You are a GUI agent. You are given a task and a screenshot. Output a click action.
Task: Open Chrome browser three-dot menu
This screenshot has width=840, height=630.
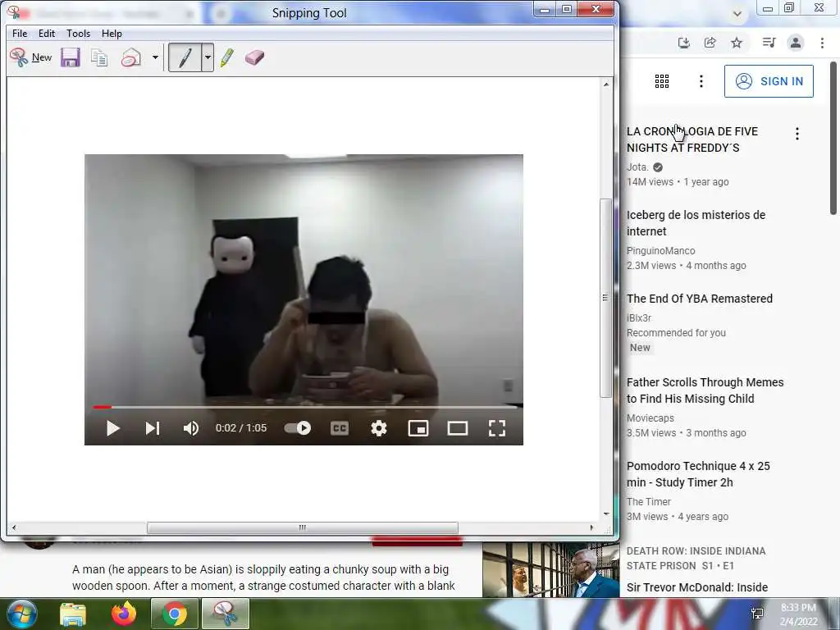point(822,43)
